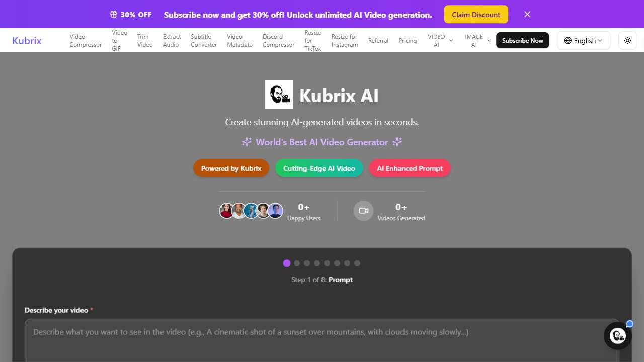Click the globe icon beside English

coord(568,40)
